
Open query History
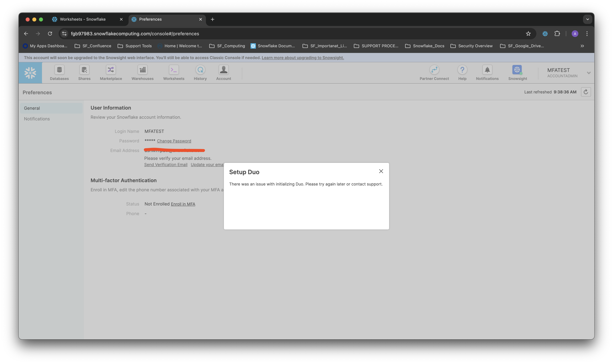tap(200, 72)
